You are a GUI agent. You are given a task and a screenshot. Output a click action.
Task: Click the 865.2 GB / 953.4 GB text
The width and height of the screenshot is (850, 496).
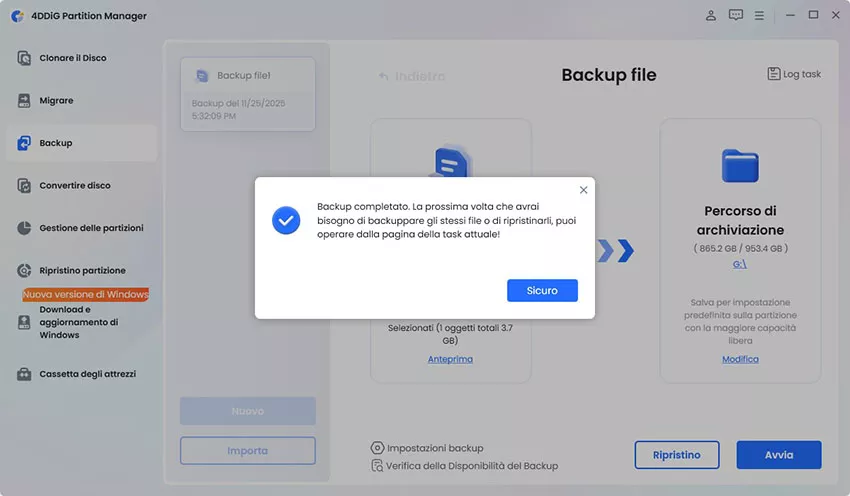(x=740, y=248)
